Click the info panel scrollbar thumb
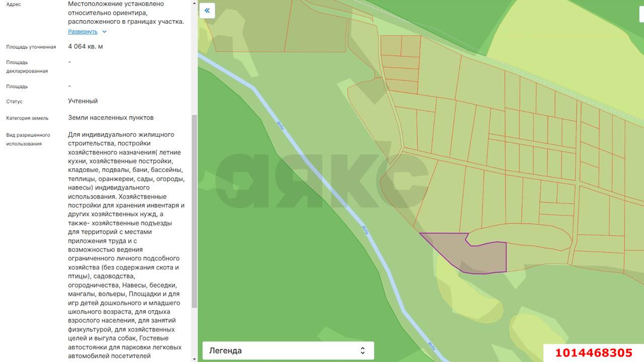This screenshot has height=362, width=644. click(x=194, y=211)
